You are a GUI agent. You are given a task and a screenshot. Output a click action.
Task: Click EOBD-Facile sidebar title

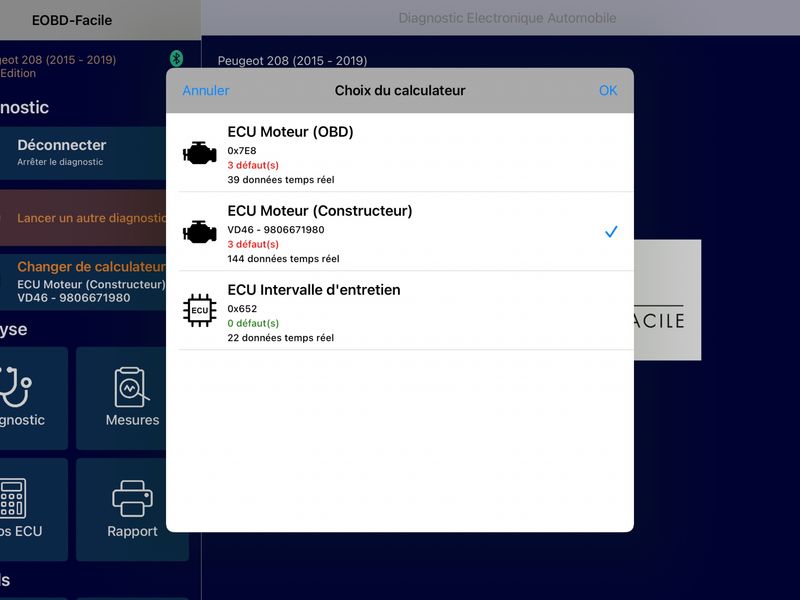point(71,20)
